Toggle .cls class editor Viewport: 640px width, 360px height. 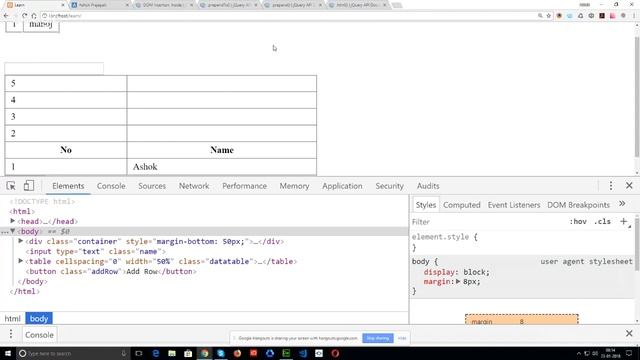[x=602, y=221]
